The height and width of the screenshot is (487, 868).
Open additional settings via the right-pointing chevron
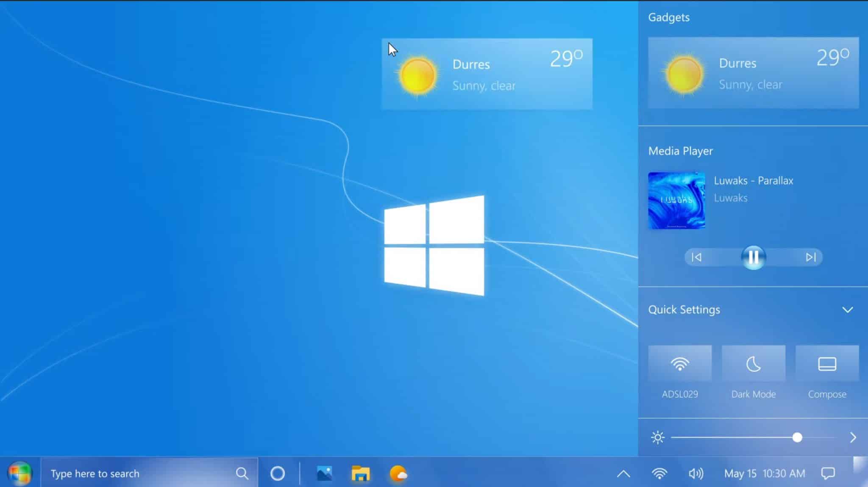tap(852, 437)
